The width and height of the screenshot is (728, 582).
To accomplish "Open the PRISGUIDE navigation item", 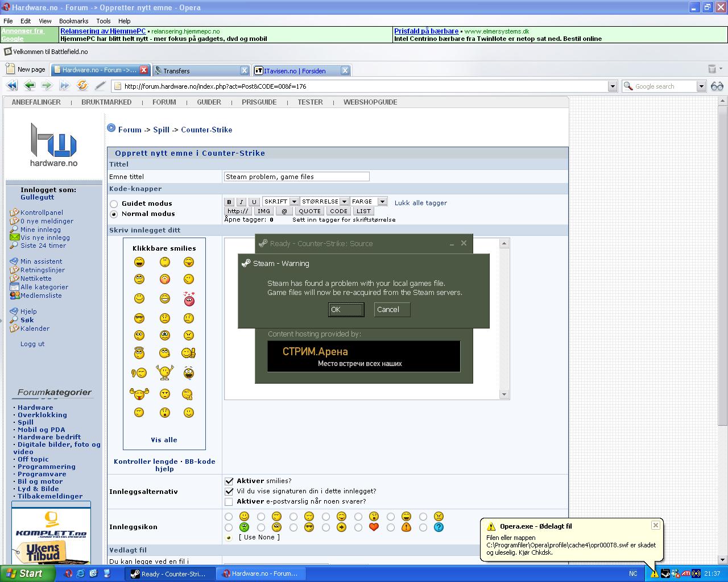I will pyautogui.click(x=259, y=102).
